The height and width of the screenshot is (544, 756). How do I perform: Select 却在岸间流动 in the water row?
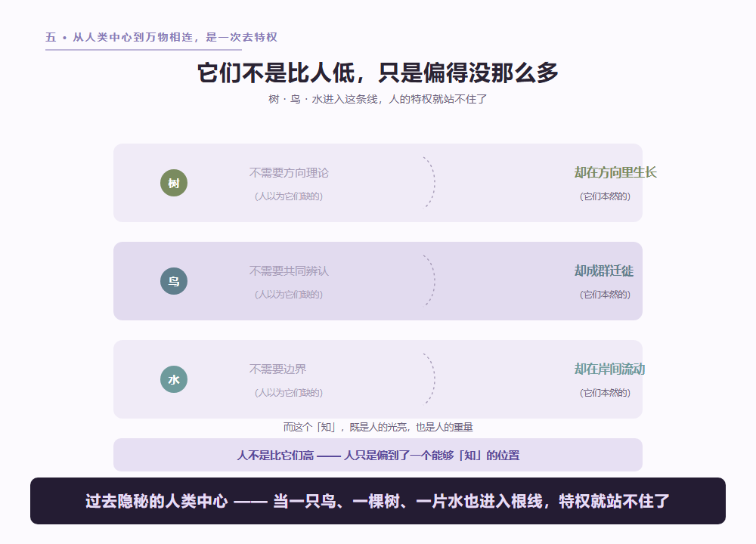point(610,369)
